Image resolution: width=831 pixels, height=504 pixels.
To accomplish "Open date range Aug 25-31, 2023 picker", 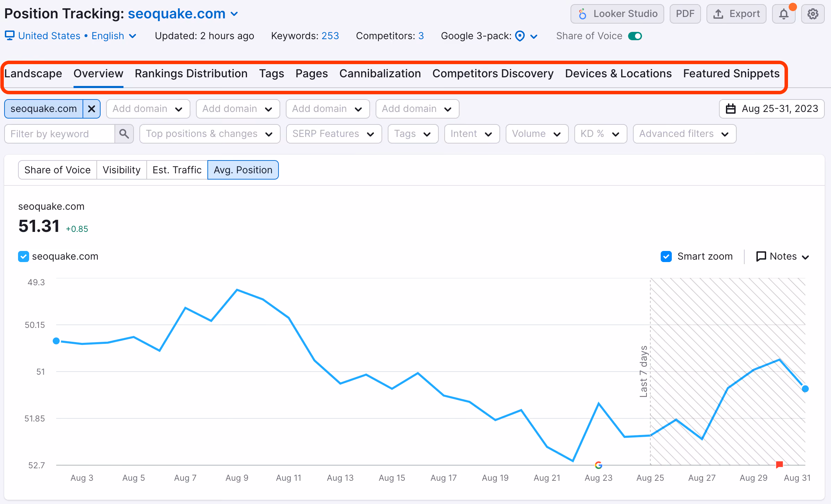I will tap(772, 109).
